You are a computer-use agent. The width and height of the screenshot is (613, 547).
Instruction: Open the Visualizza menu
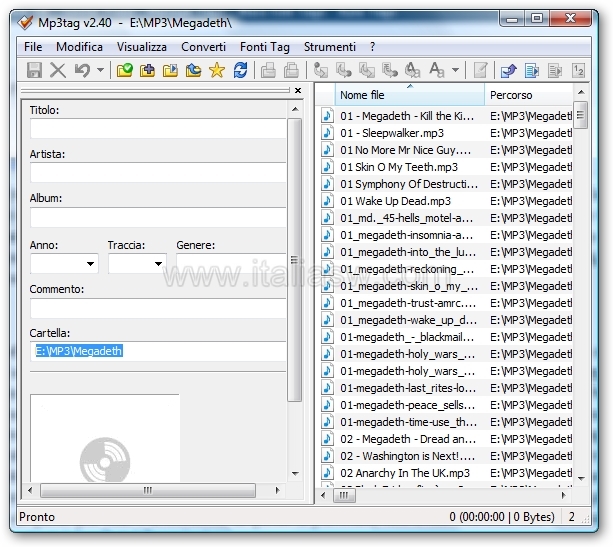click(x=142, y=47)
